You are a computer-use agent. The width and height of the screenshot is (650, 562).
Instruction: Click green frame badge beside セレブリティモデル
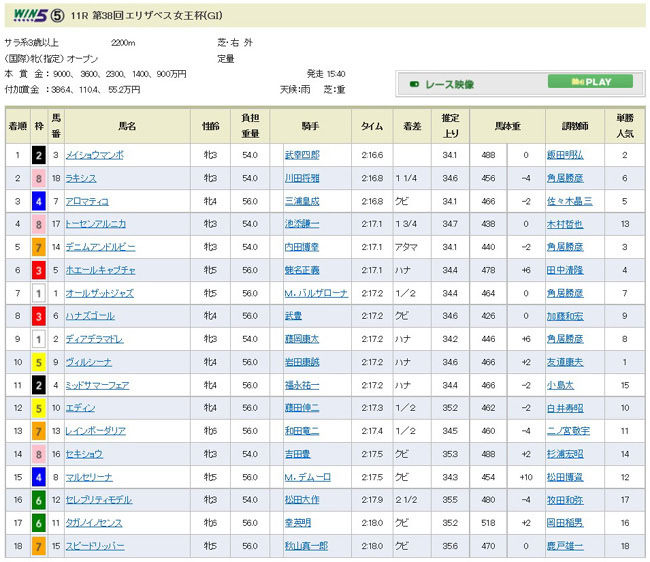[x=38, y=499]
